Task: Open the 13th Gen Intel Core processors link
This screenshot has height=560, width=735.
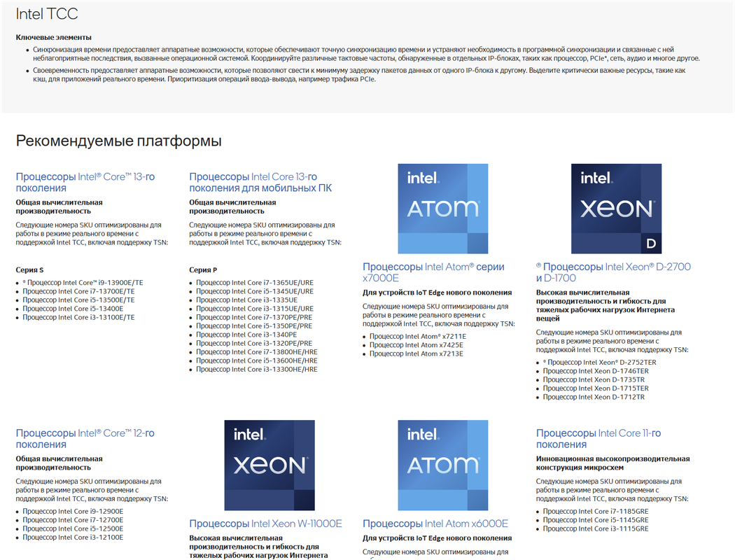Action: [85, 182]
